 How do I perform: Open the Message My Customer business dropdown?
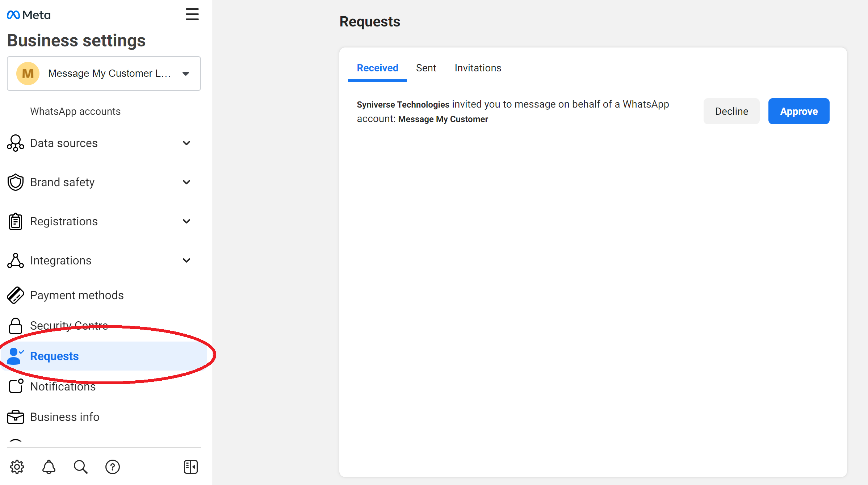104,74
